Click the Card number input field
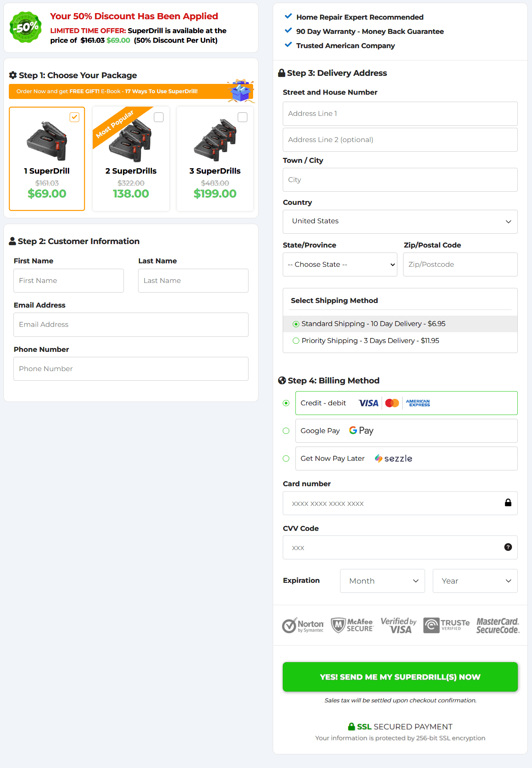 (400, 503)
